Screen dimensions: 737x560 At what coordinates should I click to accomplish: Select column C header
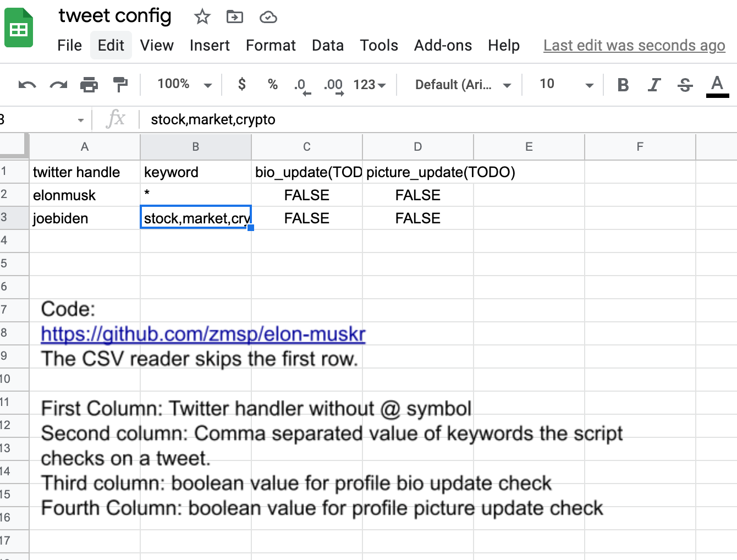307,146
